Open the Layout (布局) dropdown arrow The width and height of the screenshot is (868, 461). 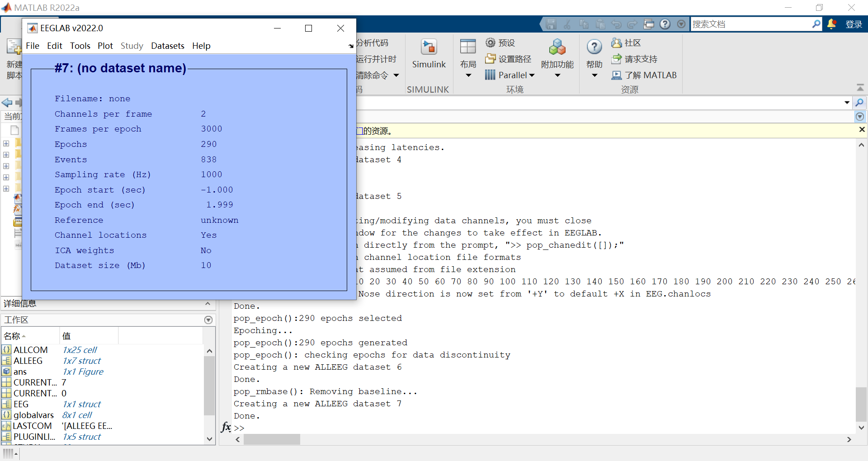(468, 75)
